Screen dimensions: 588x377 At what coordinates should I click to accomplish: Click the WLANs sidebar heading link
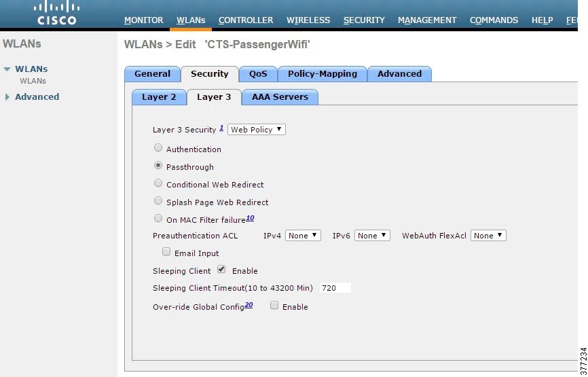31,69
